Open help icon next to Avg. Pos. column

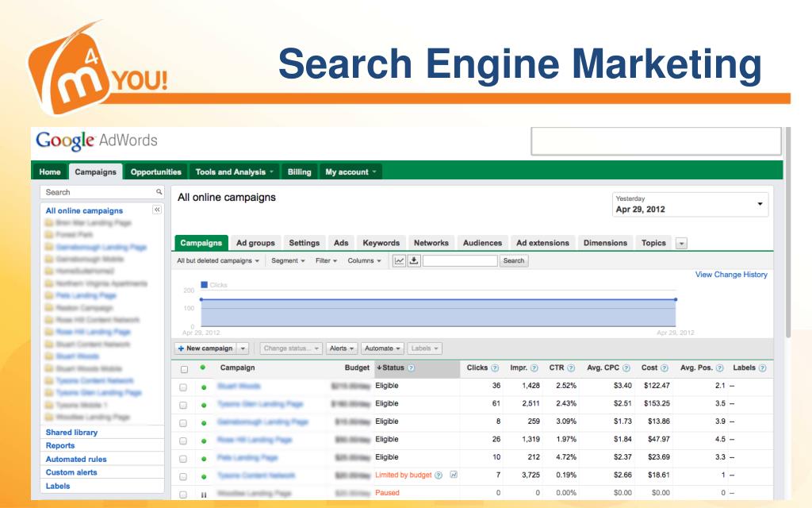click(719, 368)
